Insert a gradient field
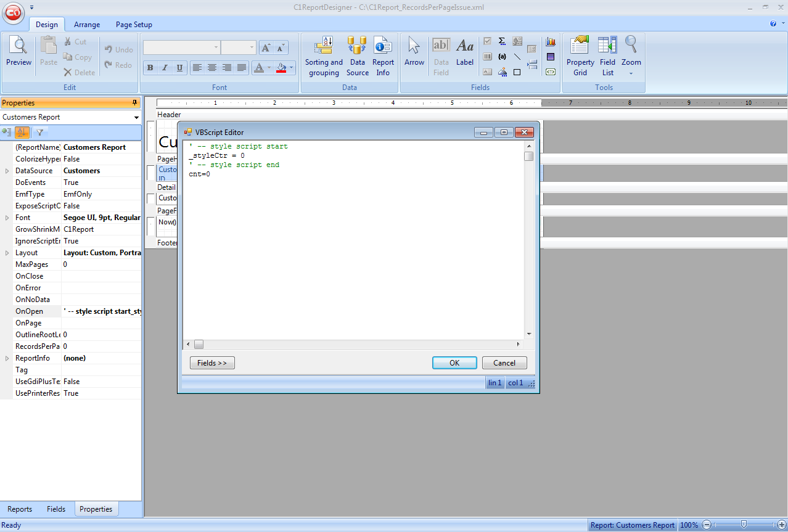Image resolution: width=788 pixels, height=532 pixels. pos(551,57)
